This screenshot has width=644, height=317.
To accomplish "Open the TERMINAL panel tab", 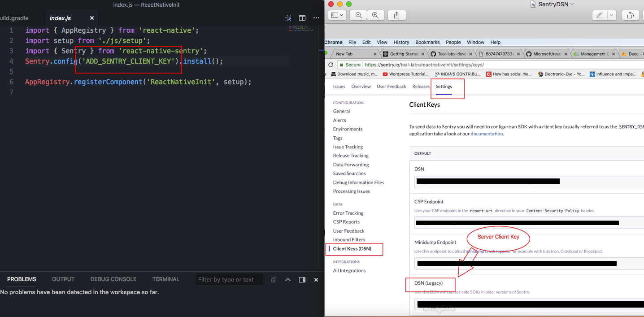I will [166, 279].
